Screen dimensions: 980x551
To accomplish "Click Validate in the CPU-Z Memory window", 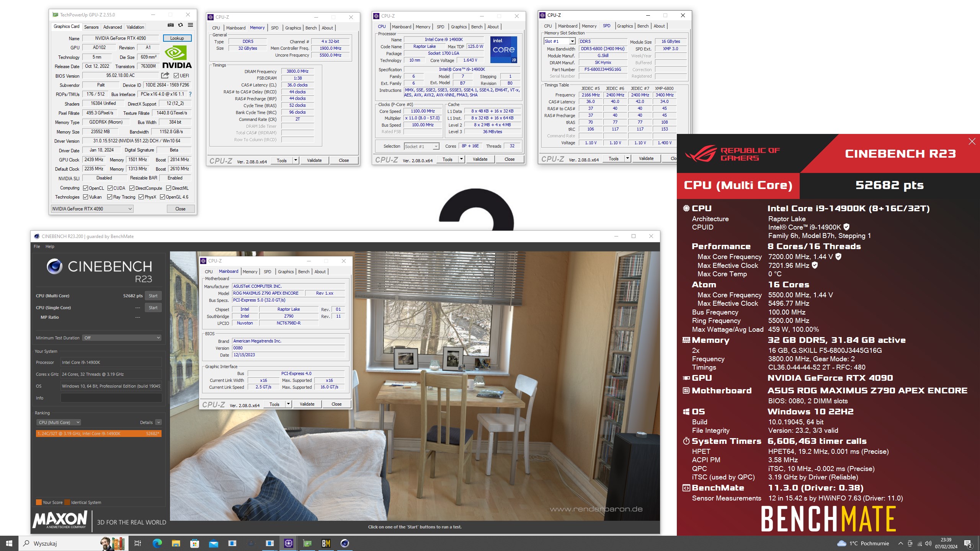I will [314, 160].
